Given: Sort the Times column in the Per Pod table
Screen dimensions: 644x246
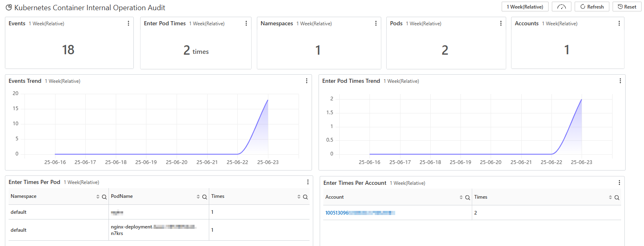Looking at the screenshot, I should click(x=299, y=197).
